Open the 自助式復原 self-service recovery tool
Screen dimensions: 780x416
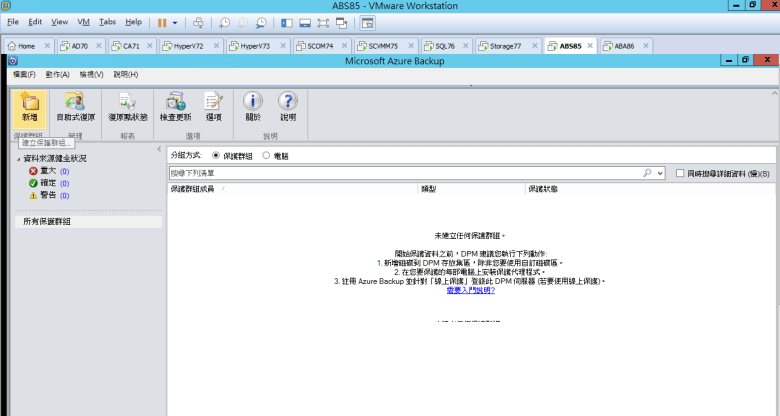pyautogui.click(x=75, y=107)
